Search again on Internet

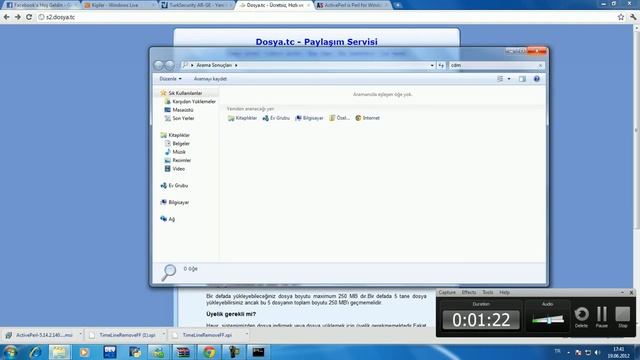pyautogui.click(x=367, y=118)
